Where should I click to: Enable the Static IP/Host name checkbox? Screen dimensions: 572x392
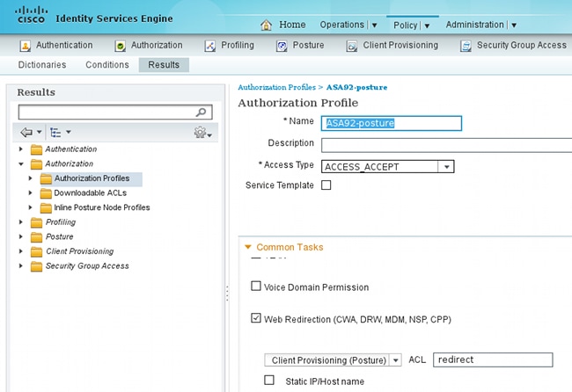[269, 380]
